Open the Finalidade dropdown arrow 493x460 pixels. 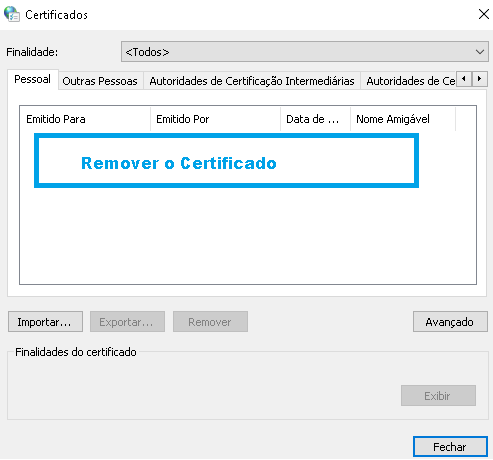[480, 52]
